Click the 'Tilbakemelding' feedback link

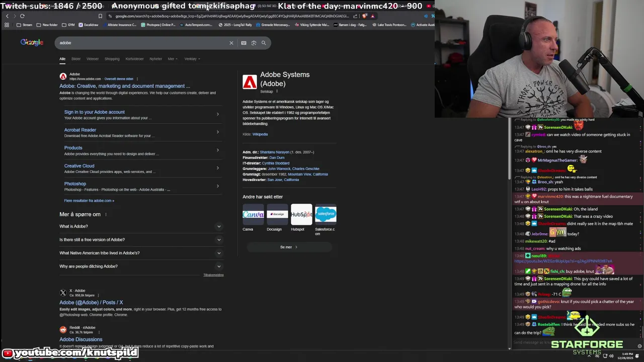pyautogui.click(x=213, y=275)
